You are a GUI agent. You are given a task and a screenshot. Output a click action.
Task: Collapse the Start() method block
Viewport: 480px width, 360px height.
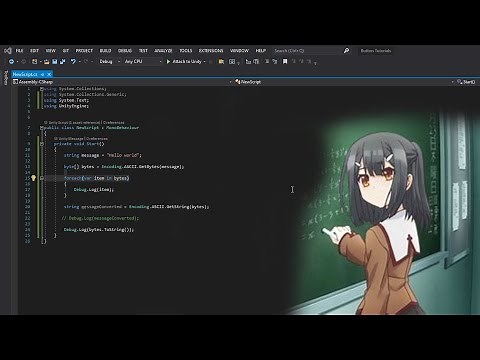click(x=42, y=144)
